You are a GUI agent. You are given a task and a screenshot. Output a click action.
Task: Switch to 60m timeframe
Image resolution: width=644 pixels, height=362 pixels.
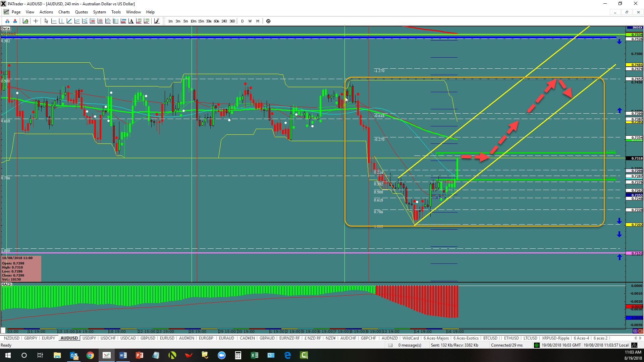tap(216, 21)
